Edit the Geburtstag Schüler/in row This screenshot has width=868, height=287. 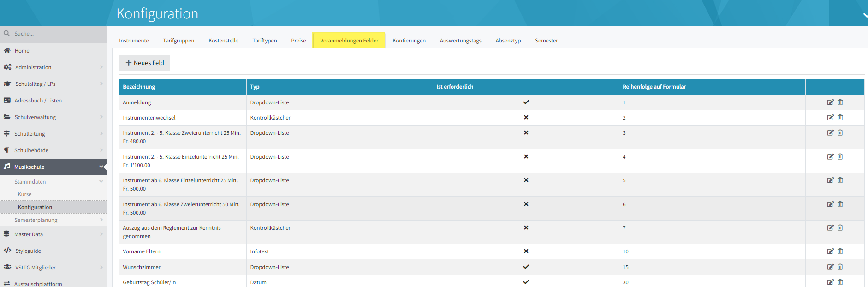(x=830, y=282)
